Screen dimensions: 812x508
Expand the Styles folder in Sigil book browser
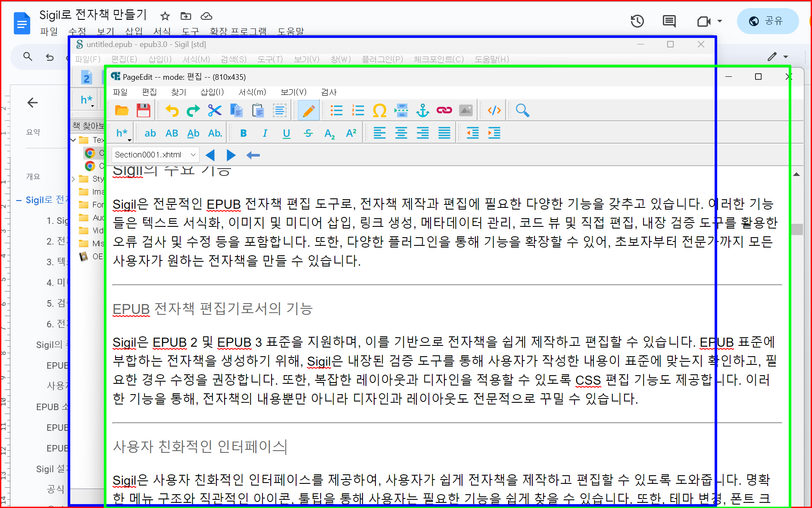point(73,179)
